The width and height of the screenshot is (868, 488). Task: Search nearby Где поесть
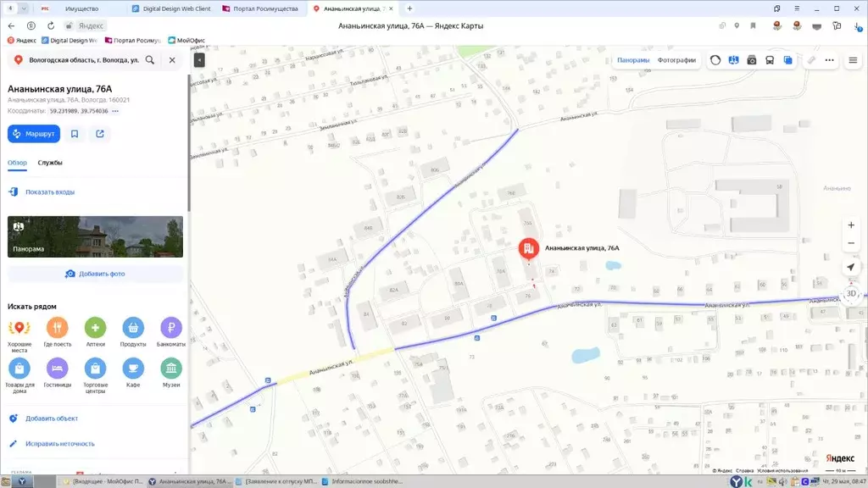pyautogui.click(x=57, y=332)
